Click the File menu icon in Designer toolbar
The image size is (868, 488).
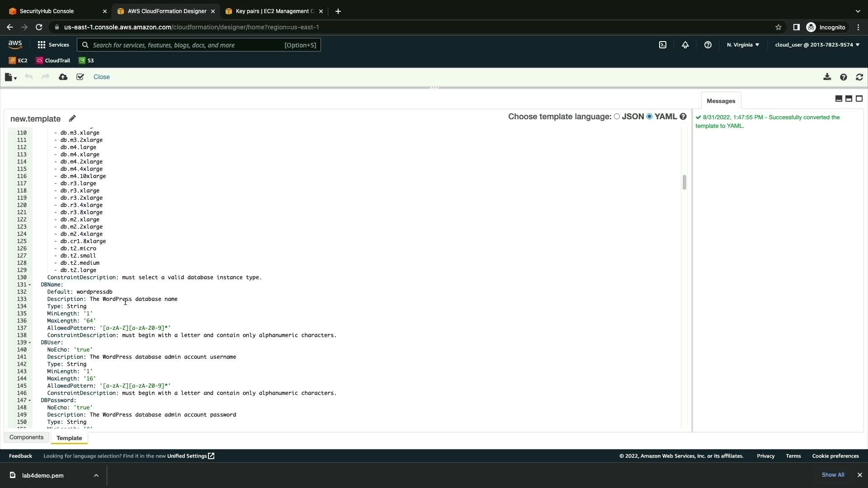point(10,77)
